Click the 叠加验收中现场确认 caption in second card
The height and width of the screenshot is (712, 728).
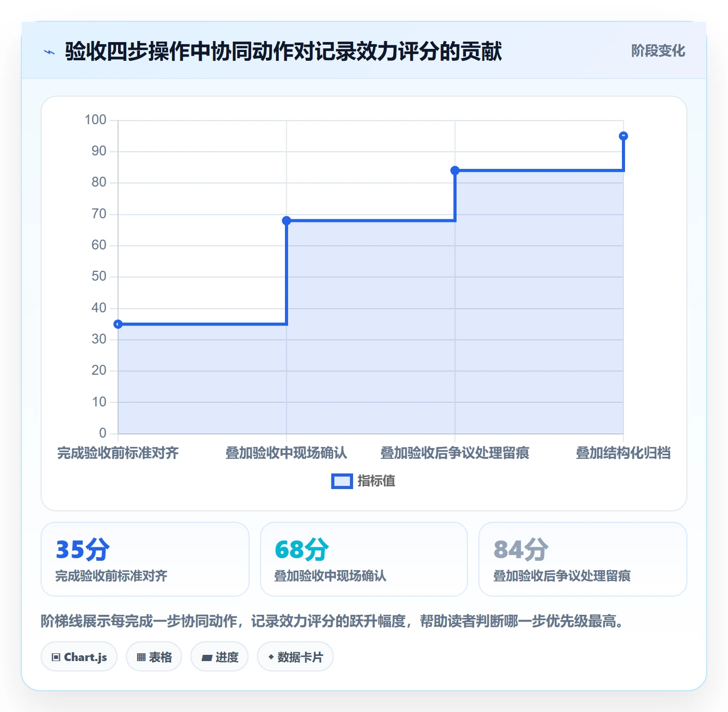tap(330, 576)
